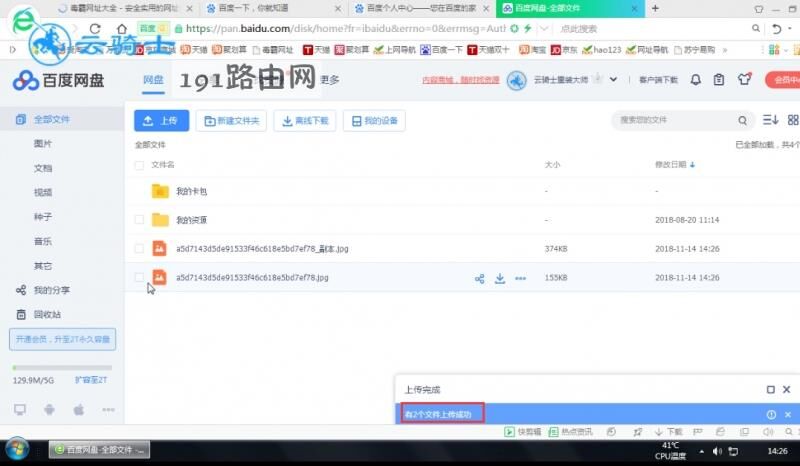
Task: Open 快剪辑 in the browser status bar
Action: coord(522,432)
